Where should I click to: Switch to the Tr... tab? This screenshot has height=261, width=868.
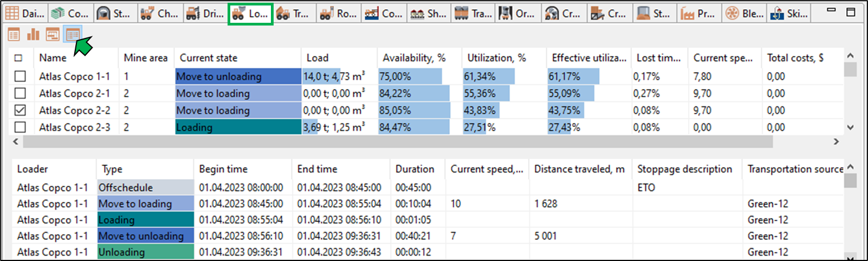(292, 13)
